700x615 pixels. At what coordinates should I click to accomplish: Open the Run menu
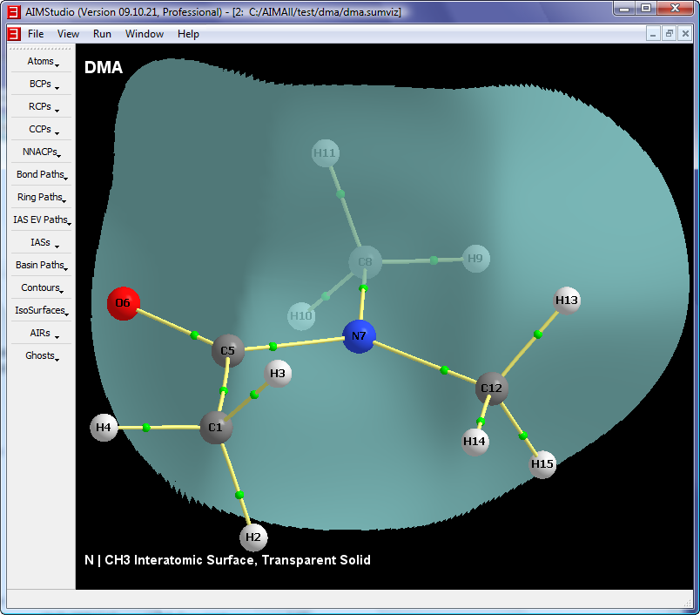pyautogui.click(x=102, y=34)
